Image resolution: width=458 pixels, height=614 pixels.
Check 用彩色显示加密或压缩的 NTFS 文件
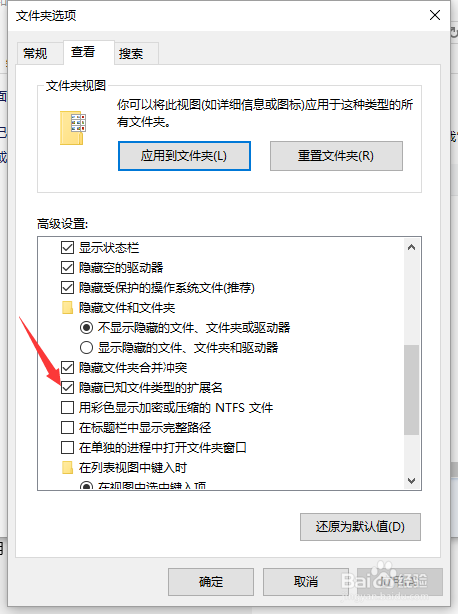click(67, 408)
